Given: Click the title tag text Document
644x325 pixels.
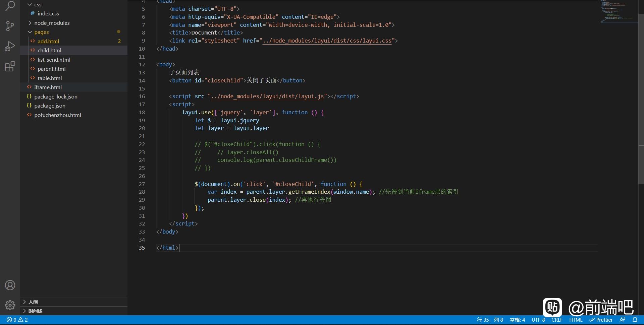Looking at the screenshot, I should (204, 32).
